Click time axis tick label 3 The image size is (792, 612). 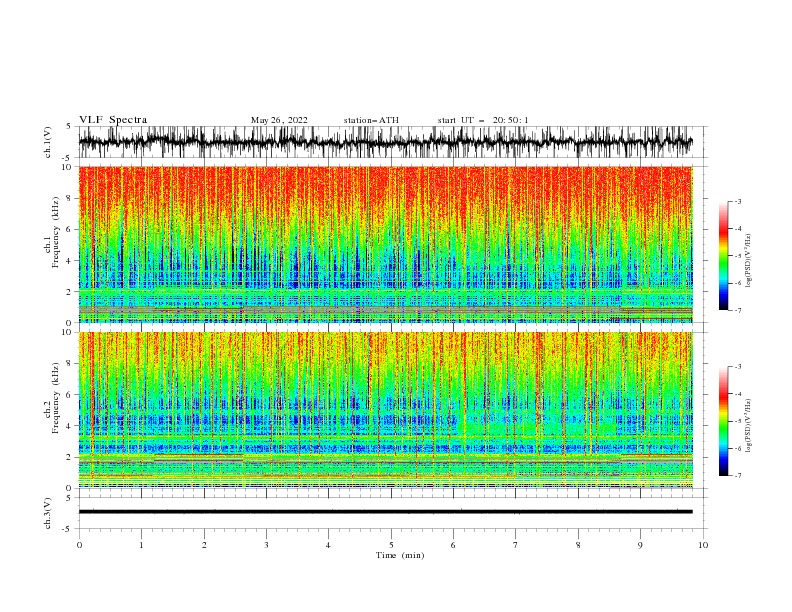266,545
